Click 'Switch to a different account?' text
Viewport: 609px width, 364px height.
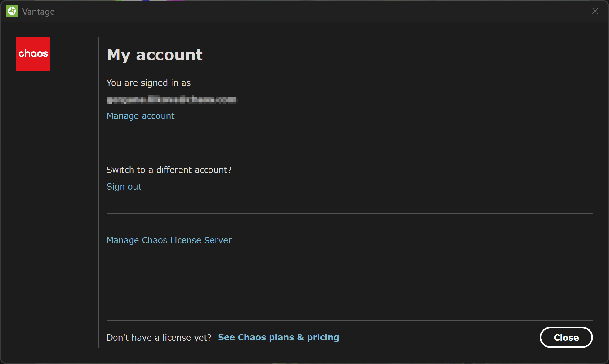coord(169,170)
